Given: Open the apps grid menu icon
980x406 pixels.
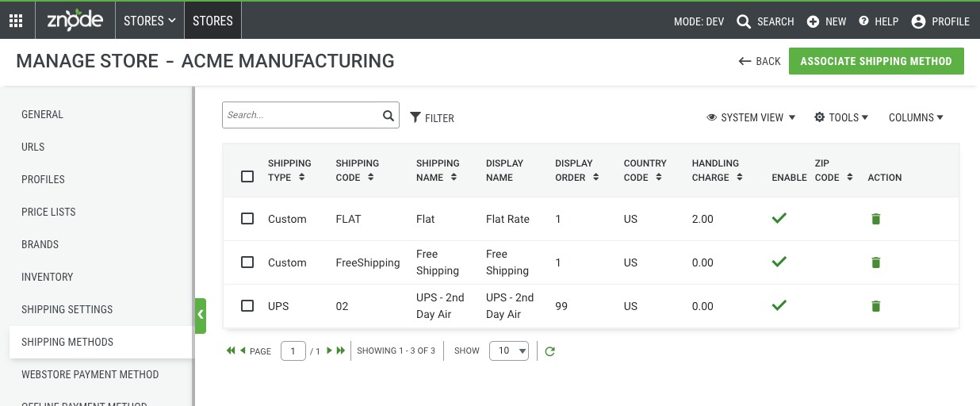Looking at the screenshot, I should point(16,21).
